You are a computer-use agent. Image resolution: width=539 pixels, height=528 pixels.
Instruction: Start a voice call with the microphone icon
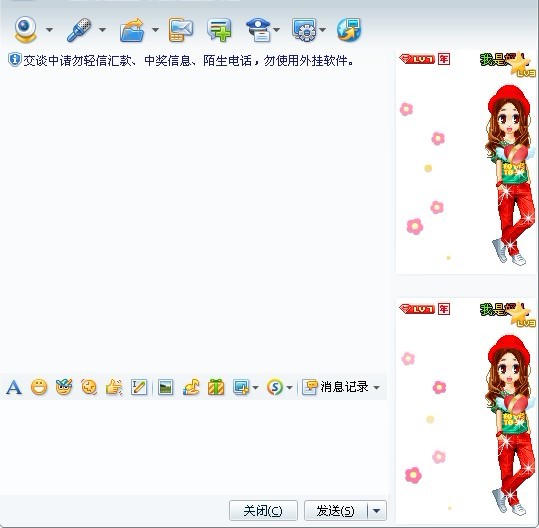79,30
